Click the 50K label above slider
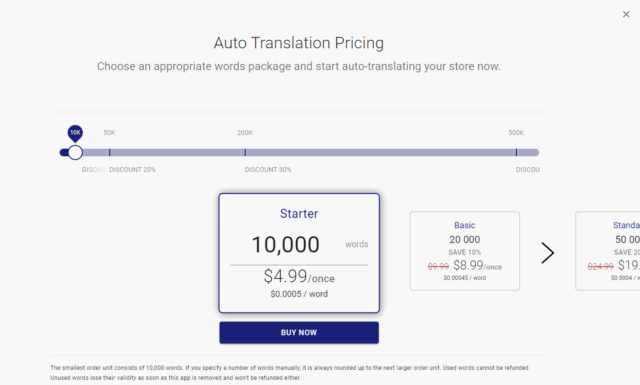640x385 pixels. click(109, 133)
